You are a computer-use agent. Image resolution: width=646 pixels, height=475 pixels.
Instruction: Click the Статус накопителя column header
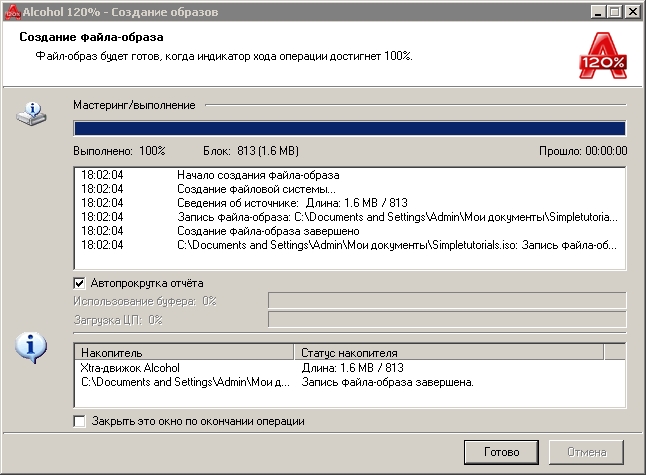click(x=449, y=353)
